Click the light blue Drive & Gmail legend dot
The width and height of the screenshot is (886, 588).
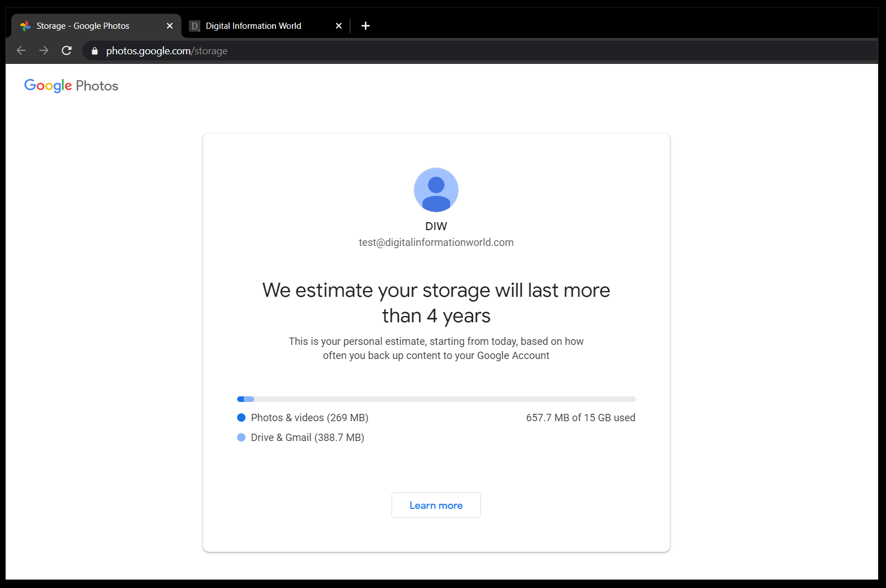click(x=241, y=438)
